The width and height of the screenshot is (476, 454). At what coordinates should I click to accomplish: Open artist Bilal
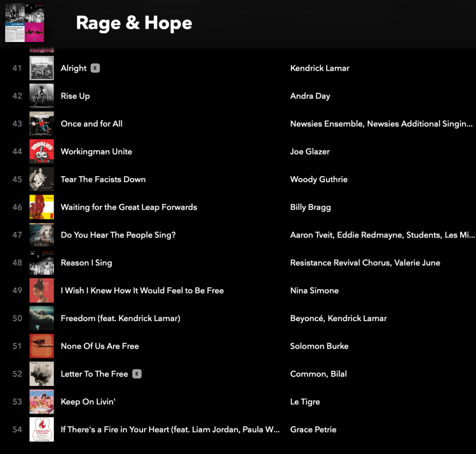pos(339,374)
